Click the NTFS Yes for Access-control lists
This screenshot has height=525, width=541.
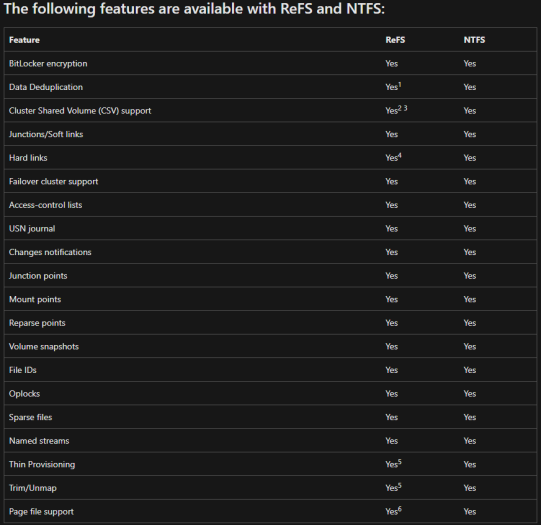point(470,205)
